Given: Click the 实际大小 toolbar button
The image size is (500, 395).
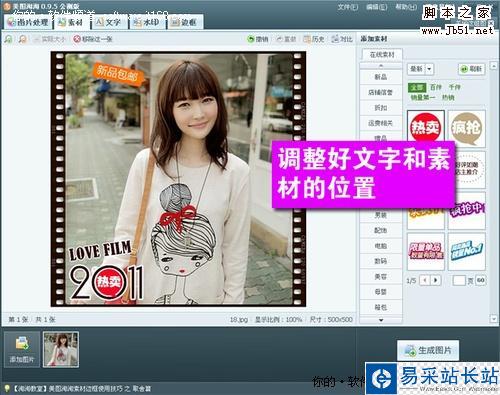Looking at the screenshot, I should coord(50,39).
